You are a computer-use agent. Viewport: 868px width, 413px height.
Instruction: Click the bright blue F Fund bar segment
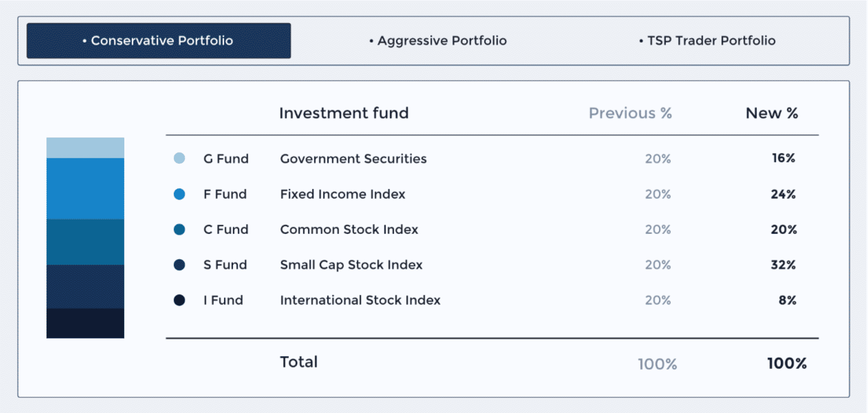click(85, 189)
